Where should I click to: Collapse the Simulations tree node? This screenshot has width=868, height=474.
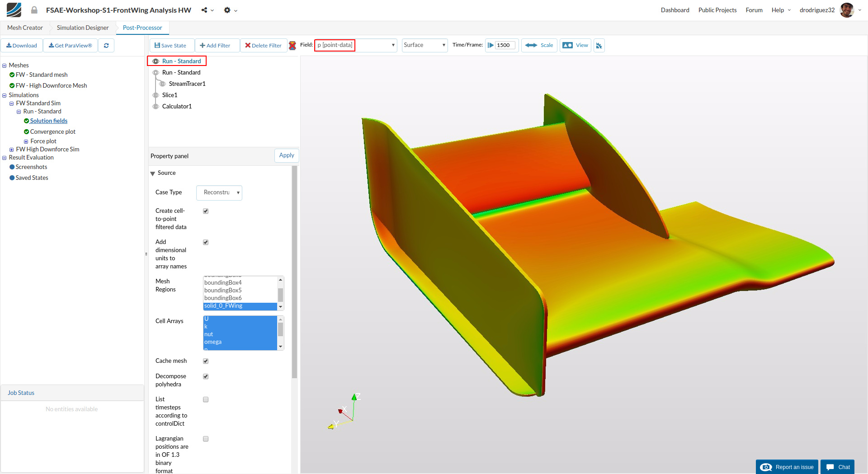[x=5, y=96]
